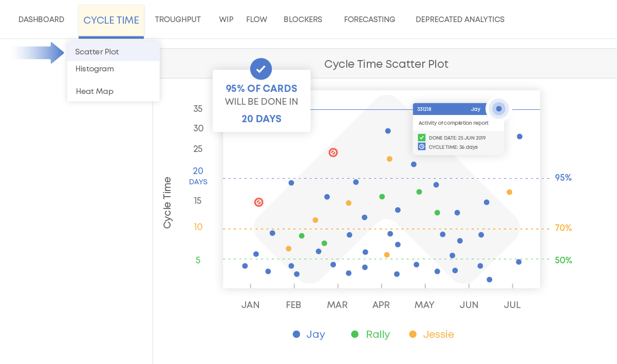Toggle the Rally series in legend

click(x=370, y=334)
